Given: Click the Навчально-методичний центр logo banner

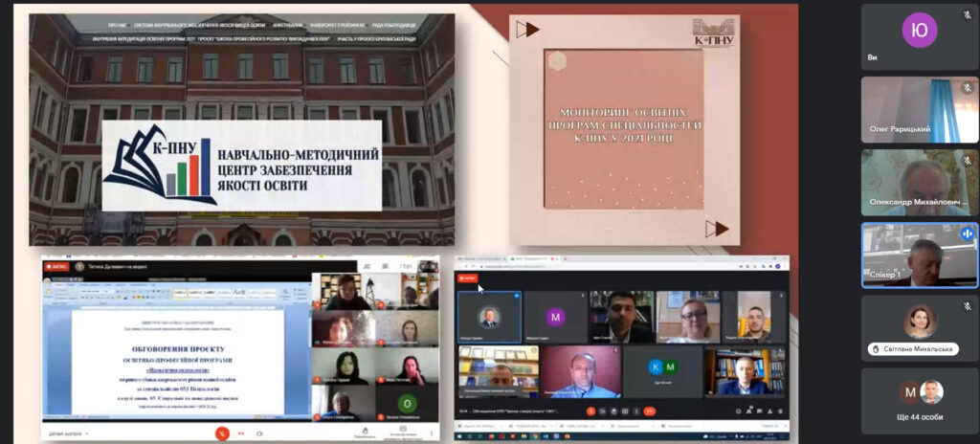Looking at the screenshot, I should [x=242, y=165].
